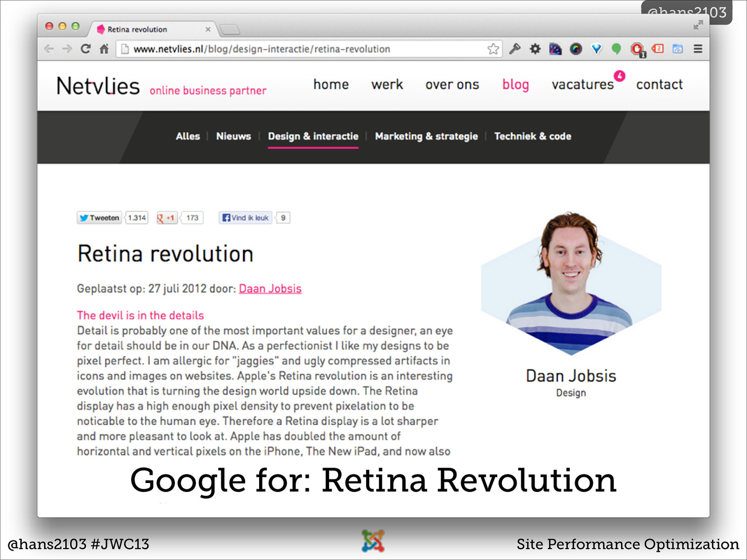Click the red tag extension icon
The image size is (747, 560).
click(658, 49)
